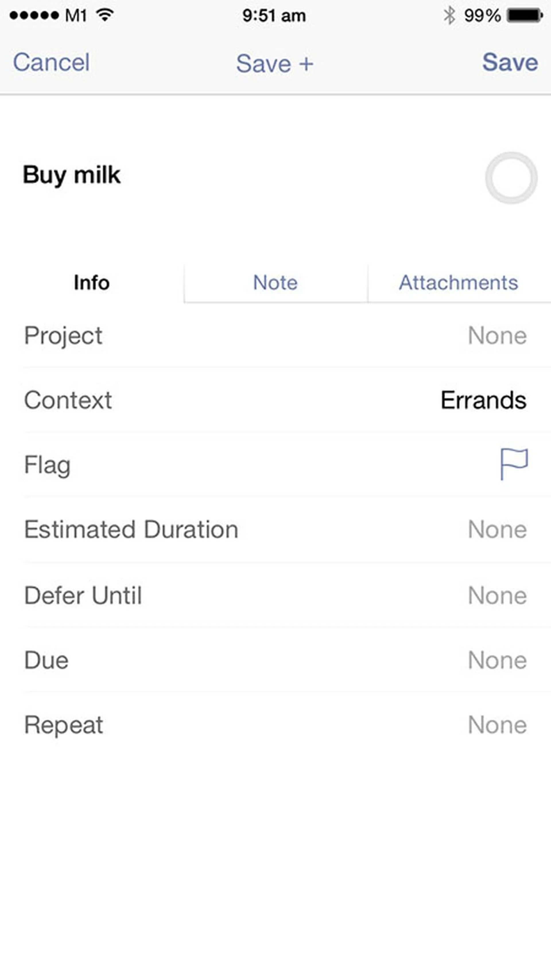Set the Estimated Duration value
This screenshot has height=980, width=551.
point(275,529)
